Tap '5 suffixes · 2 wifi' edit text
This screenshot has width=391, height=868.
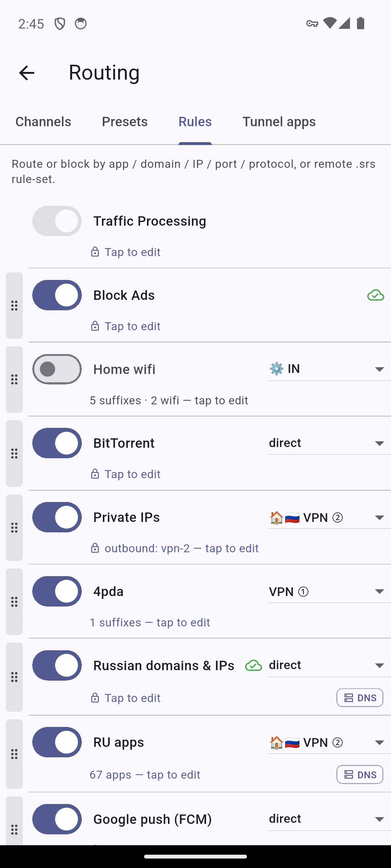169,400
